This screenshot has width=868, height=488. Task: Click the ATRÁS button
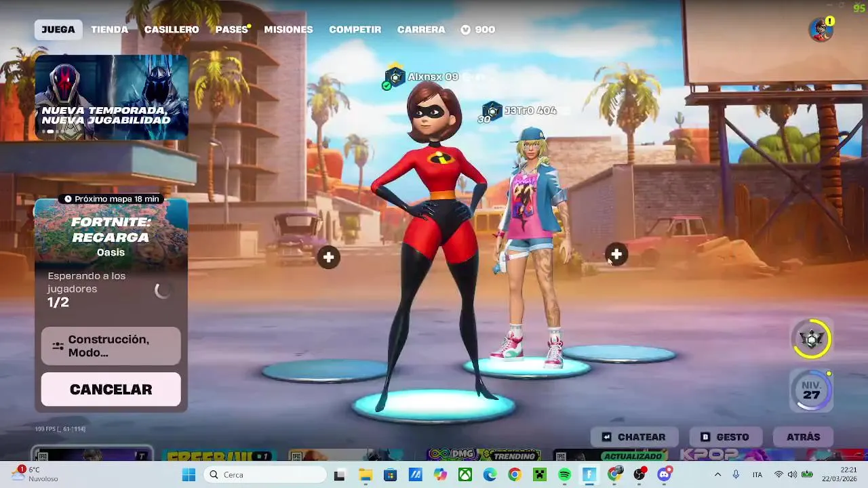click(x=804, y=437)
